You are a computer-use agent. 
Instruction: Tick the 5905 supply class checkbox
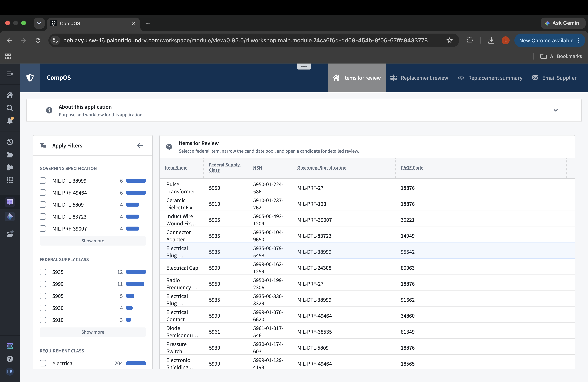click(43, 296)
